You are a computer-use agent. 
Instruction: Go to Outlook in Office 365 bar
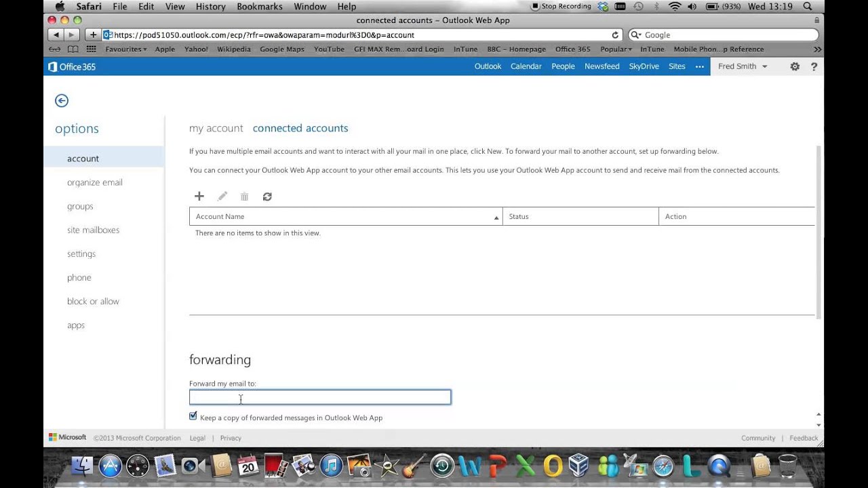coord(488,66)
